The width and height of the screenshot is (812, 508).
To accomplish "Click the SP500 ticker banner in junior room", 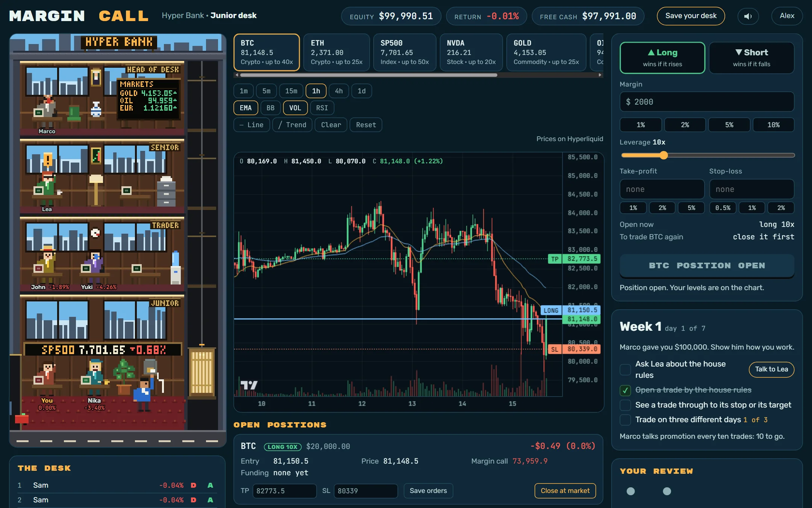I will (x=103, y=350).
